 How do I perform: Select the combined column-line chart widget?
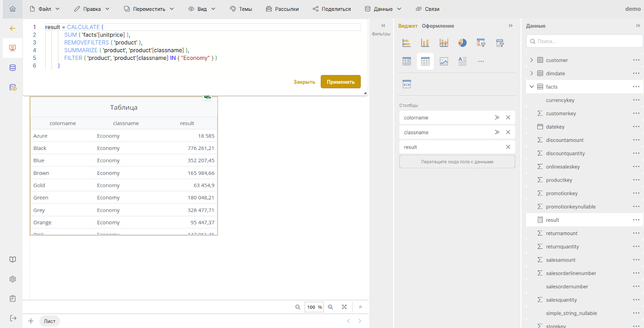[x=444, y=43]
